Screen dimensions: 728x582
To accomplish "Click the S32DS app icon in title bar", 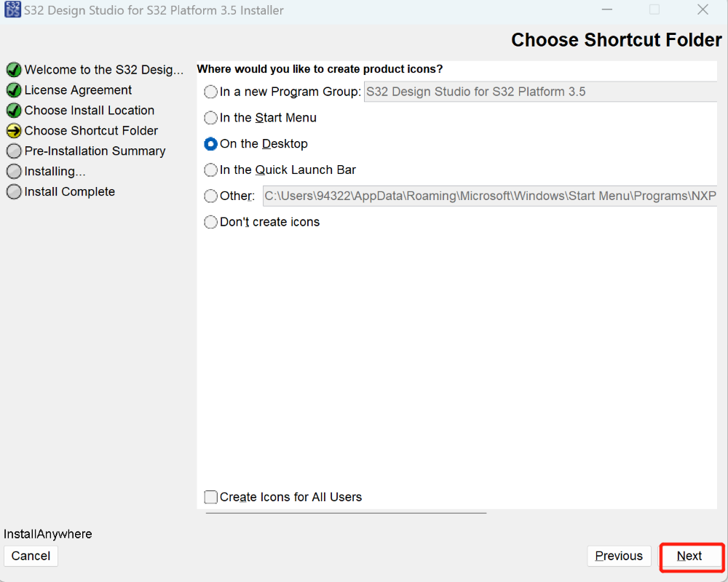I will (x=12, y=9).
